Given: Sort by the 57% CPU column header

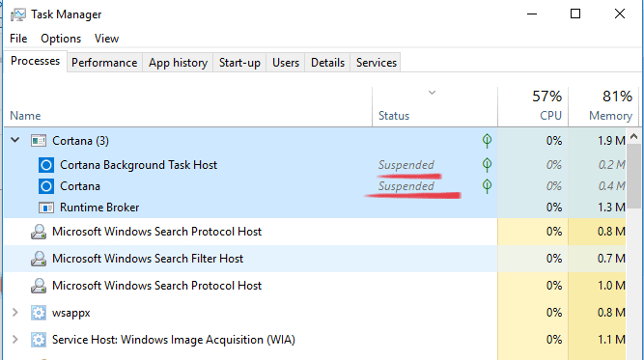Looking at the screenshot, I should [533, 107].
